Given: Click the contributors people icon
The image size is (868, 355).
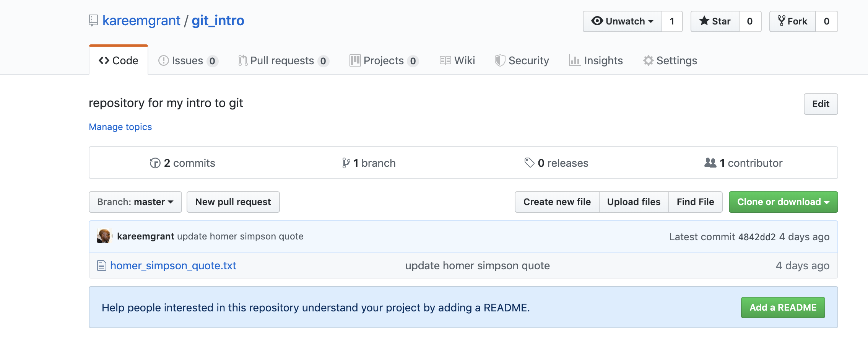Looking at the screenshot, I should (710, 163).
